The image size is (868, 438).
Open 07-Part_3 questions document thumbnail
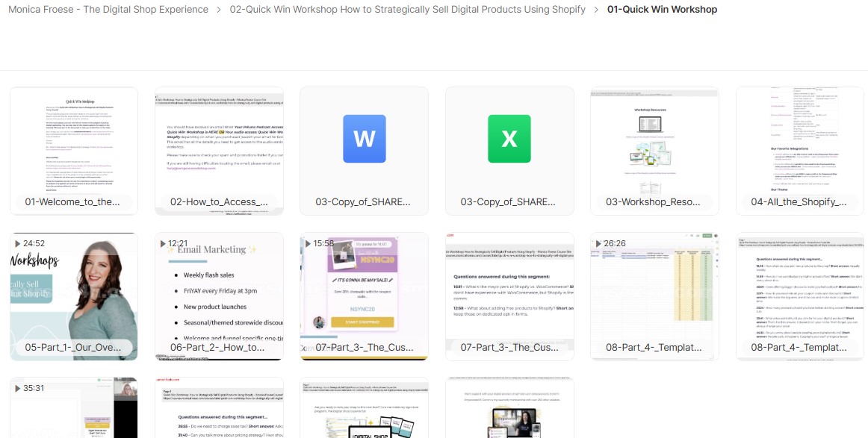coord(509,296)
